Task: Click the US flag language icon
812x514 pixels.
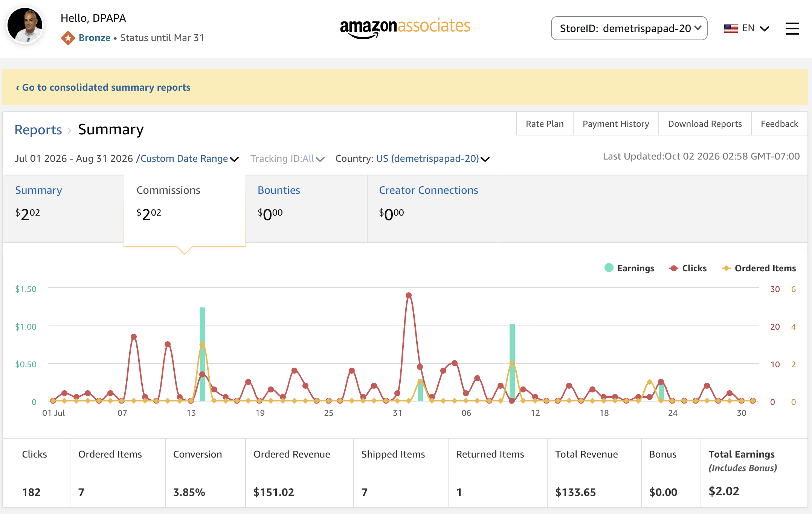Action: (x=731, y=29)
